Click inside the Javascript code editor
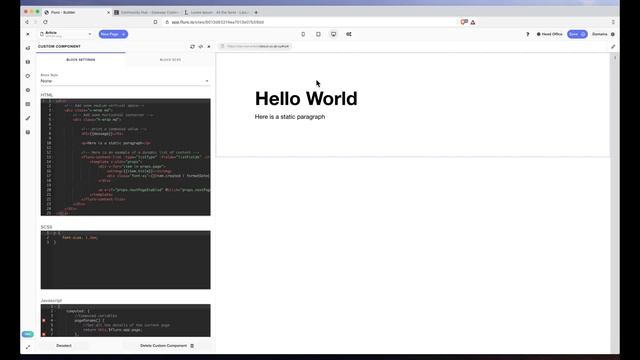 126,320
